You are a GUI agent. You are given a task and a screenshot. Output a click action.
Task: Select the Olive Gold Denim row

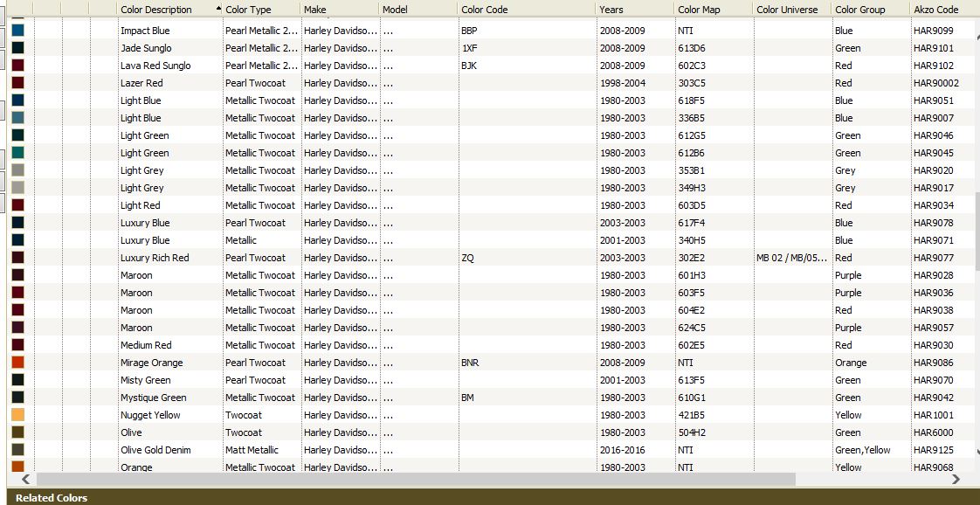[x=490, y=450]
